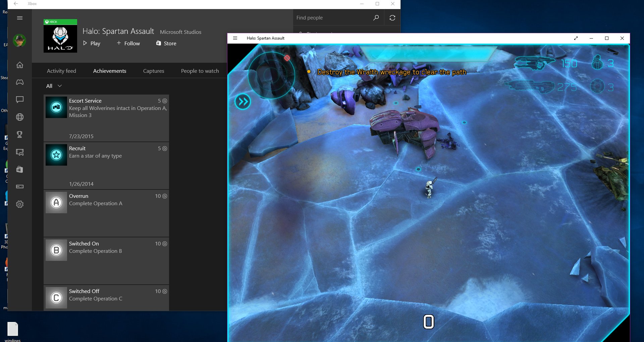This screenshot has height=342, width=644.
Task: Open the Store button for Halo
Action: point(166,43)
